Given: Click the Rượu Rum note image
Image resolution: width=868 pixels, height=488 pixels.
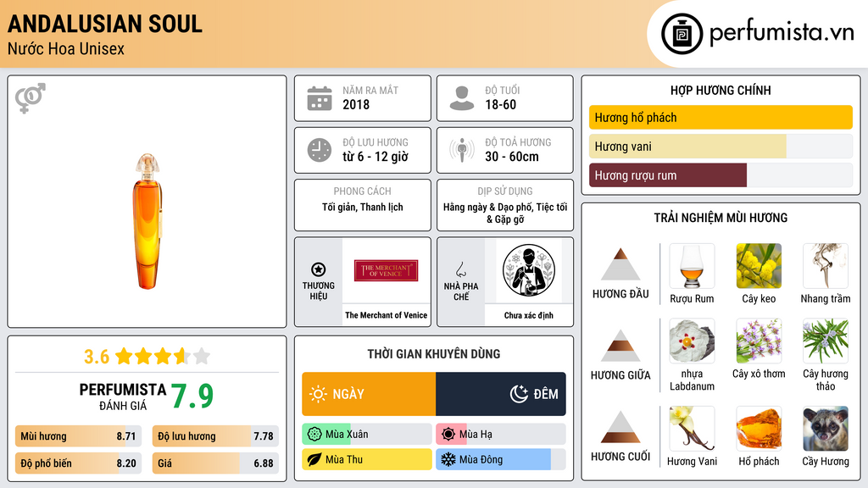Looking at the screenshot, I should tap(692, 266).
